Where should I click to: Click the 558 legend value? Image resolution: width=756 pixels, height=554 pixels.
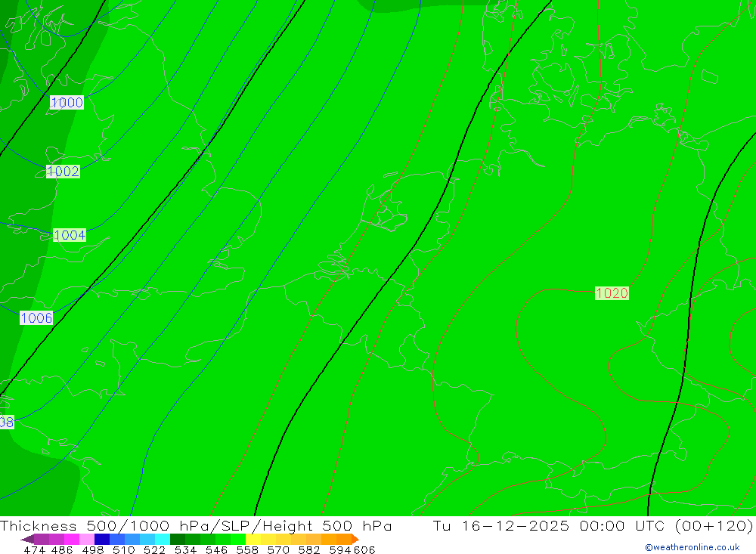tap(247, 549)
